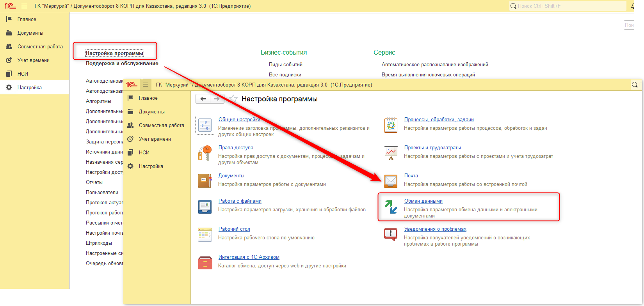This screenshot has height=306, width=644.
Task: Click the Общие настройки sliders icon
Action: [x=205, y=125]
